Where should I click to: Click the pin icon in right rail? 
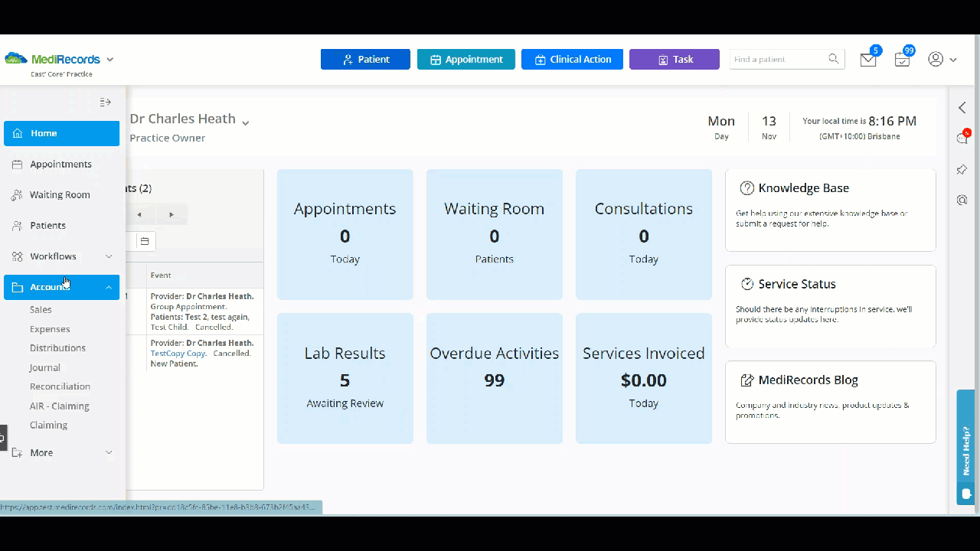click(962, 169)
